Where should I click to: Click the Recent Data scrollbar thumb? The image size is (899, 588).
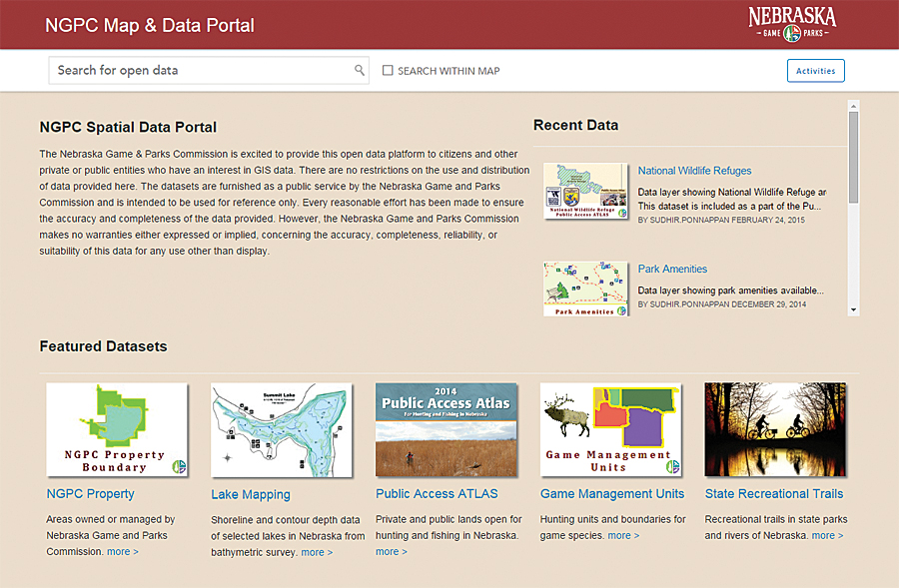click(x=853, y=158)
